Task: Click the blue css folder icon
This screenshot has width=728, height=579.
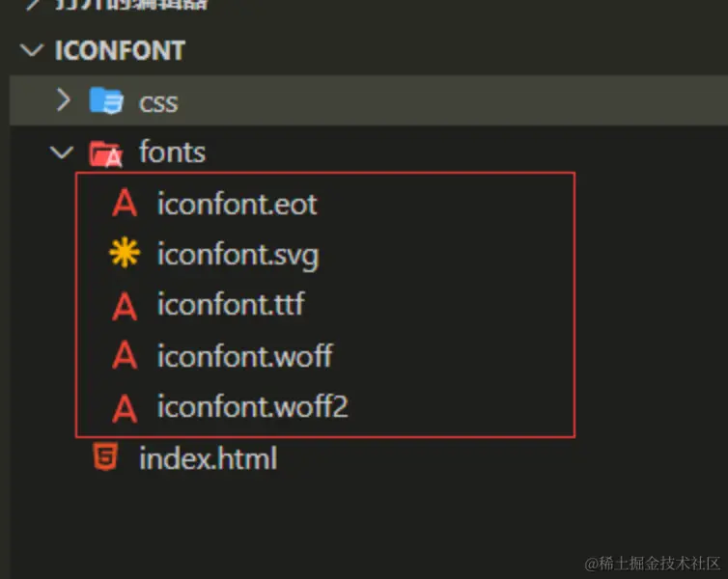Action: 105,100
